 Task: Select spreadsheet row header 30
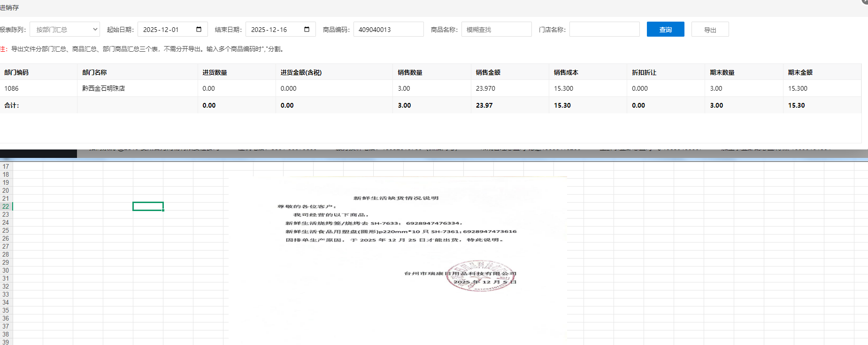click(x=6, y=270)
